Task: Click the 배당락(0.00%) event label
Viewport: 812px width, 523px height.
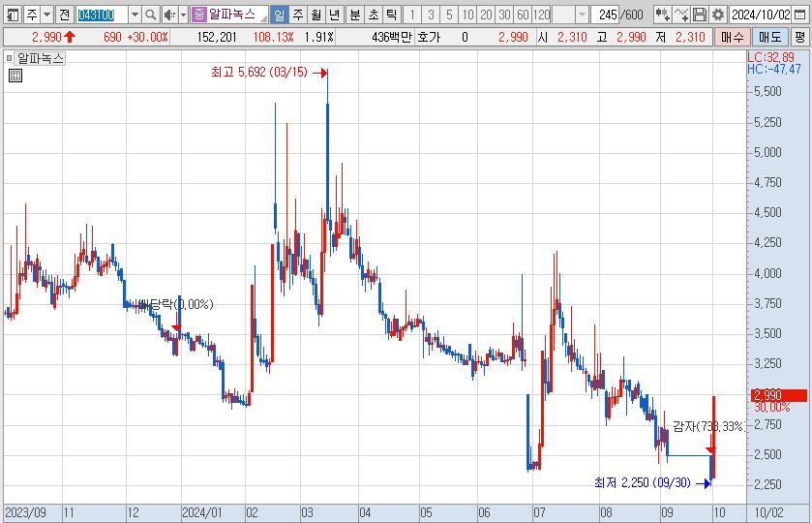Action: (176, 304)
